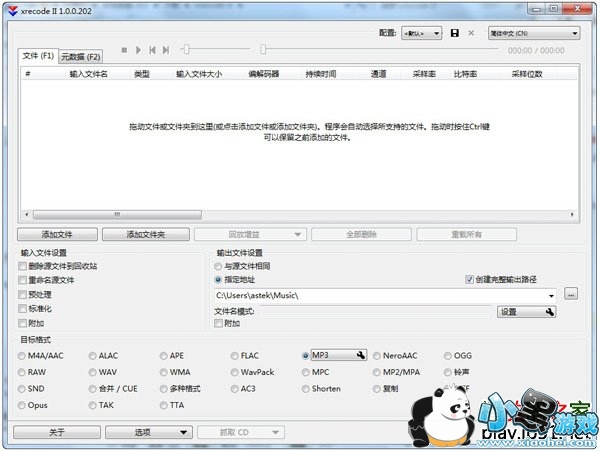The image size is (600, 451).
Task: Click 添加文件 button
Action: coord(57,234)
